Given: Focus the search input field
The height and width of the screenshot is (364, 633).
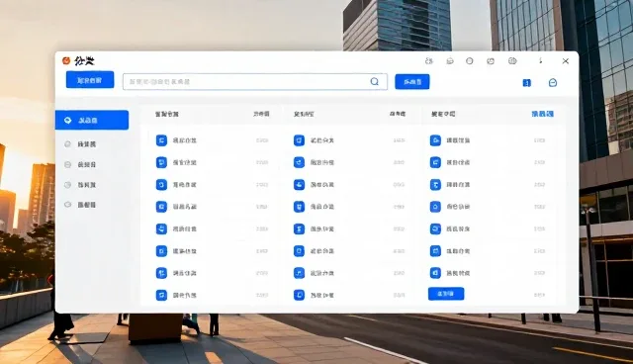Looking at the screenshot, I should click(x=255, y=81).
